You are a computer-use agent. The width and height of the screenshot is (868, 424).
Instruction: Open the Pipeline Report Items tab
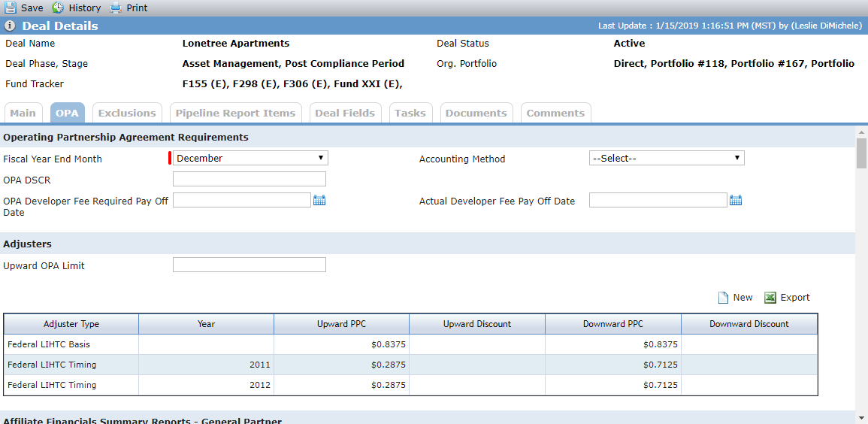pyautogui.click(x=235, y=113)
